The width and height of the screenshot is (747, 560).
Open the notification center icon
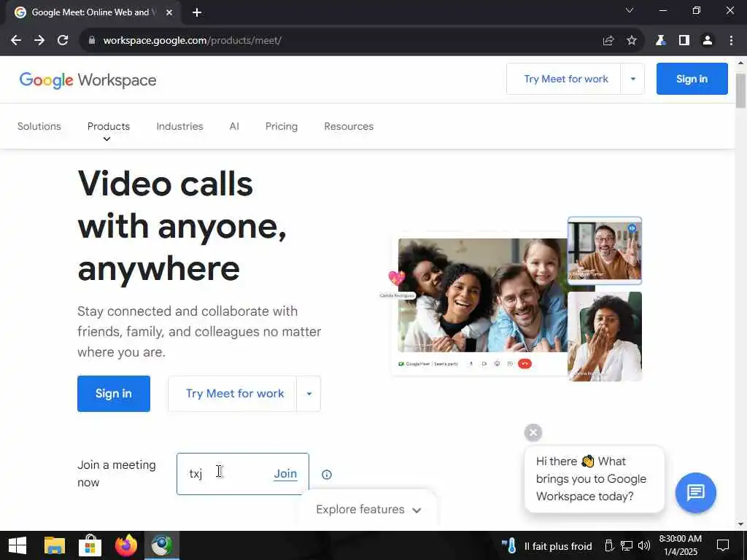click(x=723, y=545)
